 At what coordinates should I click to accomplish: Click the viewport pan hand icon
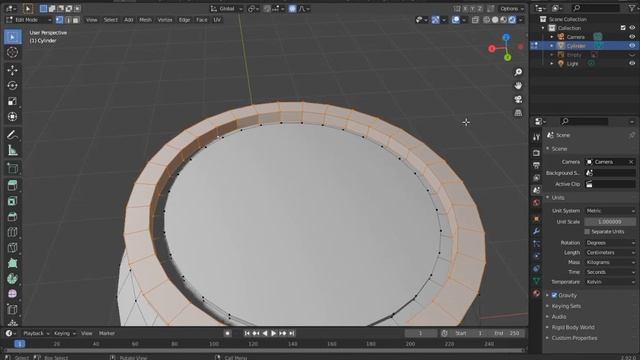click(518, 86)
